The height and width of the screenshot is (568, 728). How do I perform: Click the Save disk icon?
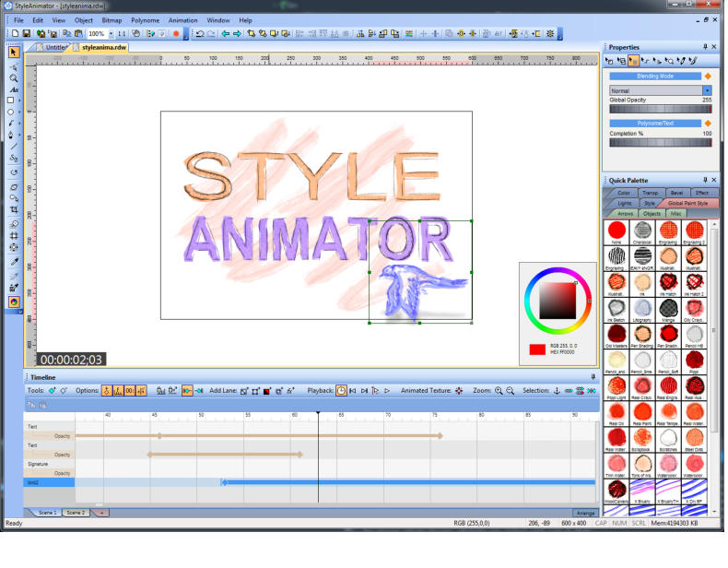pos(27,33)
